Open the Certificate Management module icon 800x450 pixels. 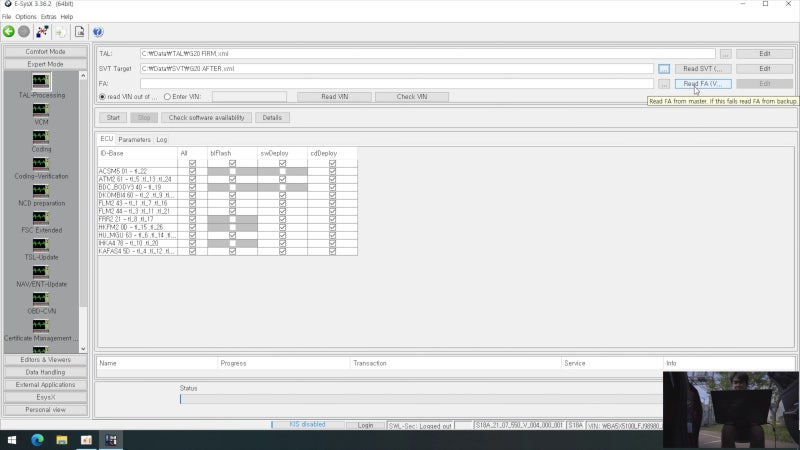click(x=41, y=325)
